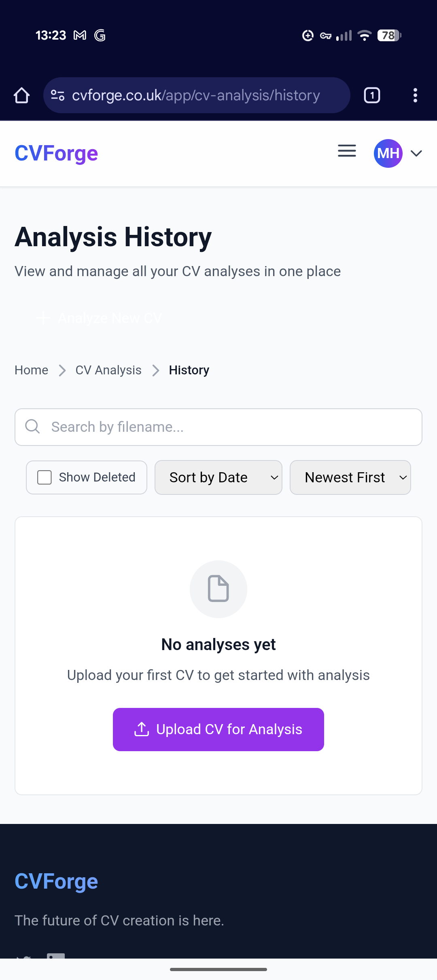Click the Upload CV for Analysis button

tap(218, 729)
